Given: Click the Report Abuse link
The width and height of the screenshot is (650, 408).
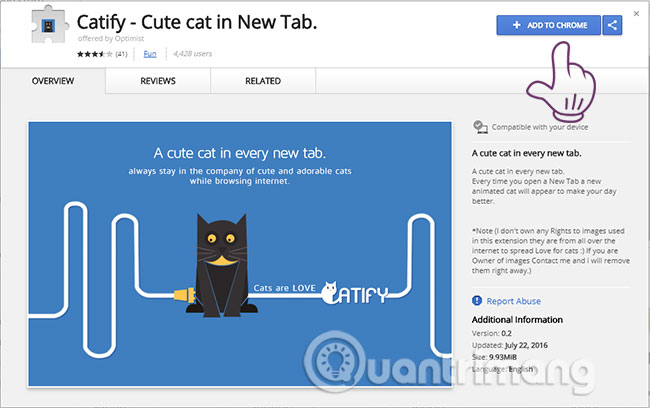Looking at the screenshot, I should click(514, 301).
